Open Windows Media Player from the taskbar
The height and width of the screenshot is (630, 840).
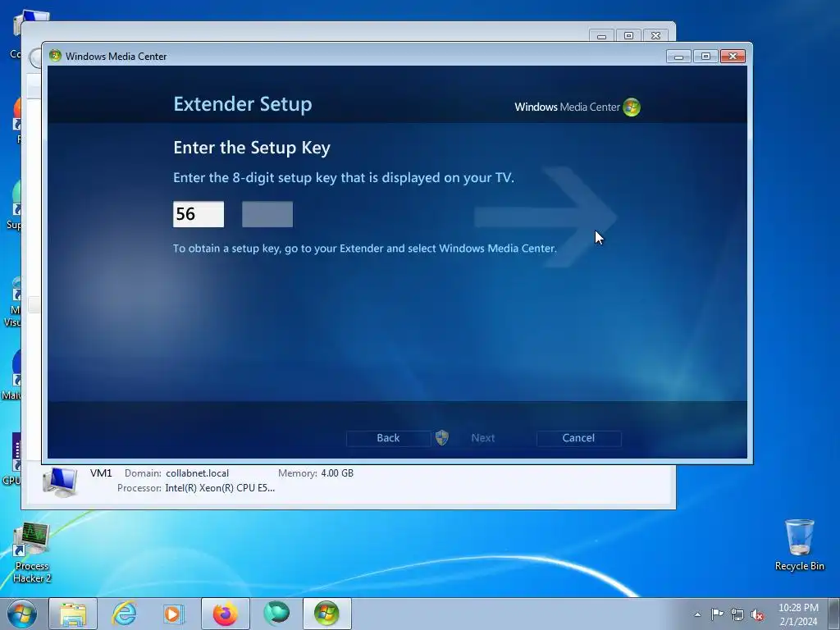click(x=174, y=614)
